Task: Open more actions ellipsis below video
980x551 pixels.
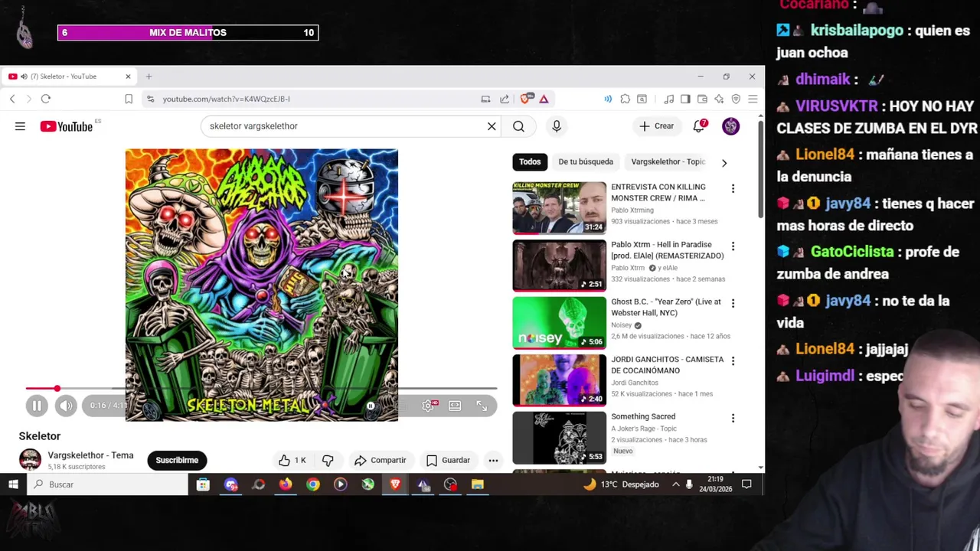Action: coord(493,460)
